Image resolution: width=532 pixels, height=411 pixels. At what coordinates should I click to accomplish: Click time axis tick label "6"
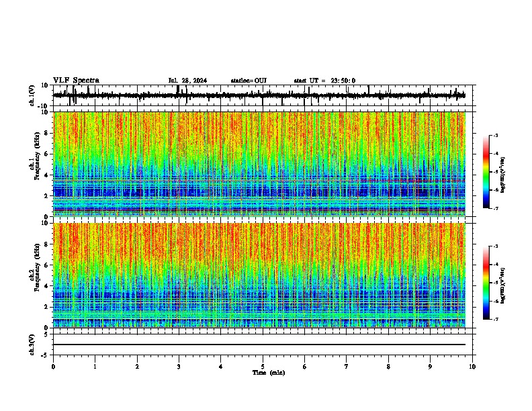305,366
